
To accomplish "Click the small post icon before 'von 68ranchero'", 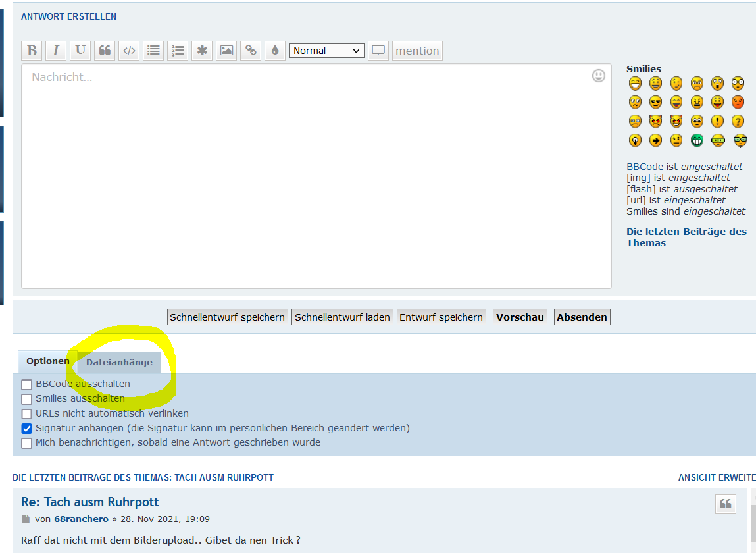I will (26, 519).
